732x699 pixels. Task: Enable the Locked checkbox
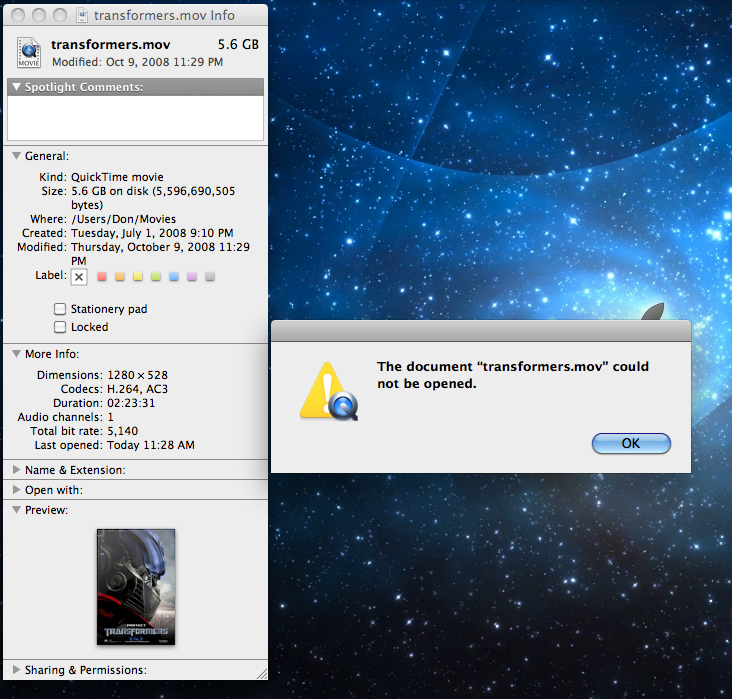click(x=60, y=327)
